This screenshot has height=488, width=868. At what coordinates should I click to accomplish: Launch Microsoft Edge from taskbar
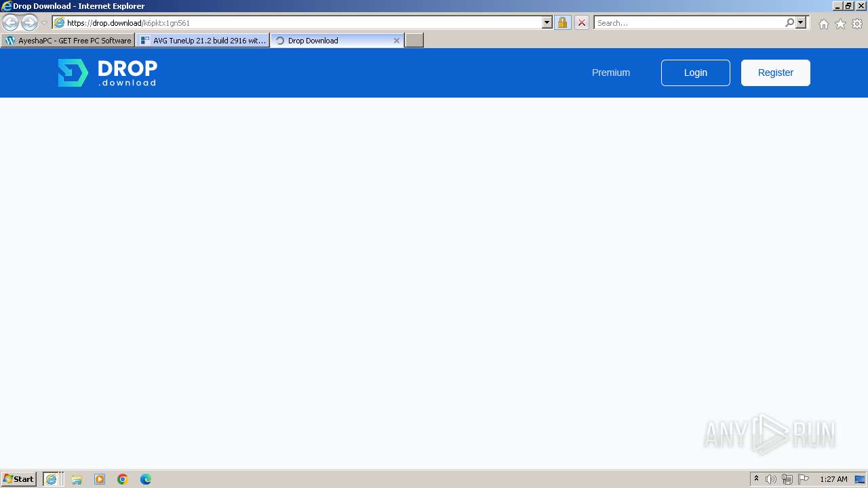coord(146,479)
